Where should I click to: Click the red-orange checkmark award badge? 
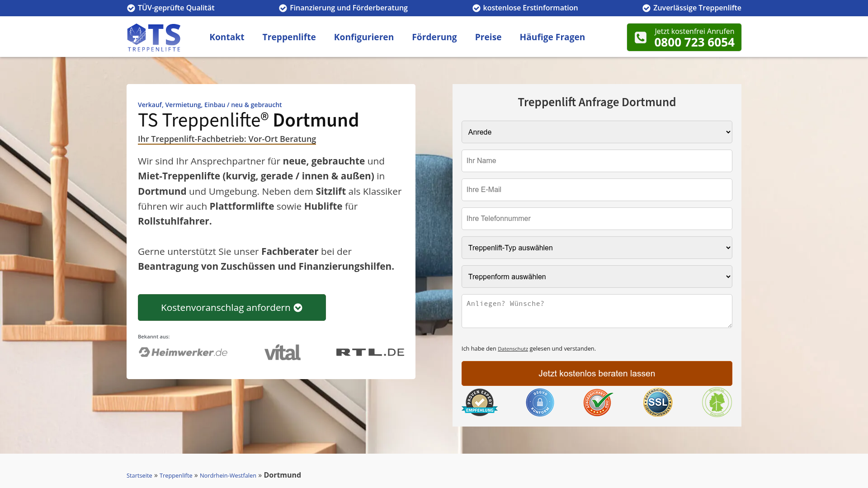(x=598, y=402)
